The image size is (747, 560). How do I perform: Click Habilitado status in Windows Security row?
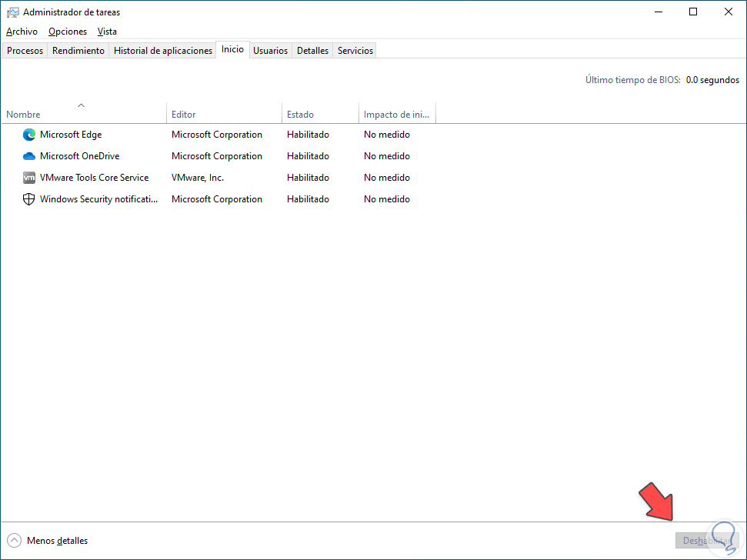308,199
